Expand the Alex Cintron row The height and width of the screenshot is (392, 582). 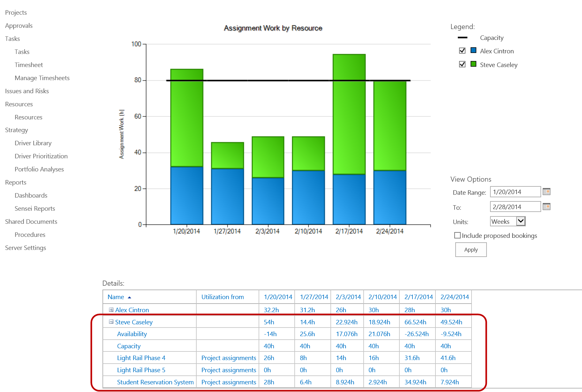coord(111,310)
